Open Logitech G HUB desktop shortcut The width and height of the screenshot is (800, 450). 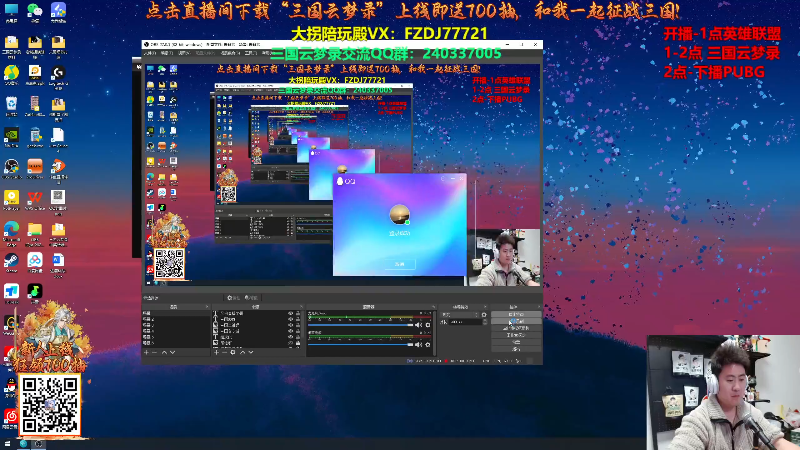[x=58, y=76]
